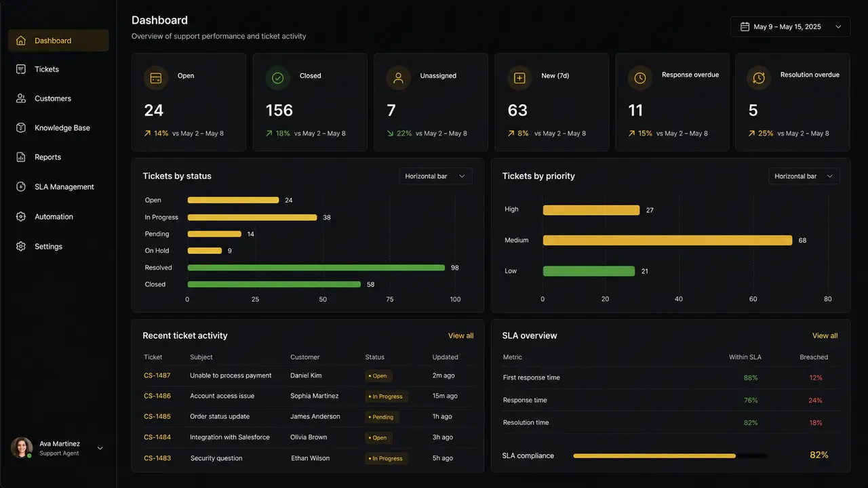Click the Closed bar in status chart
Viewport: 868px width, 488px height.
coord(274,285)
